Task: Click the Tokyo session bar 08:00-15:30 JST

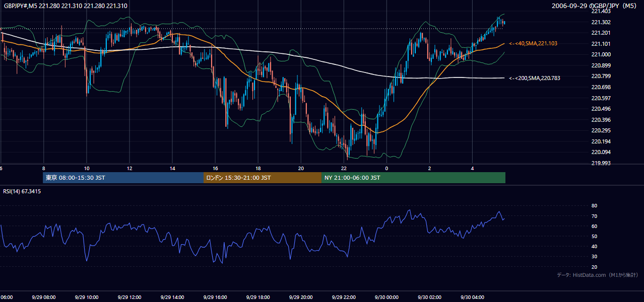Action: [123, 178]
